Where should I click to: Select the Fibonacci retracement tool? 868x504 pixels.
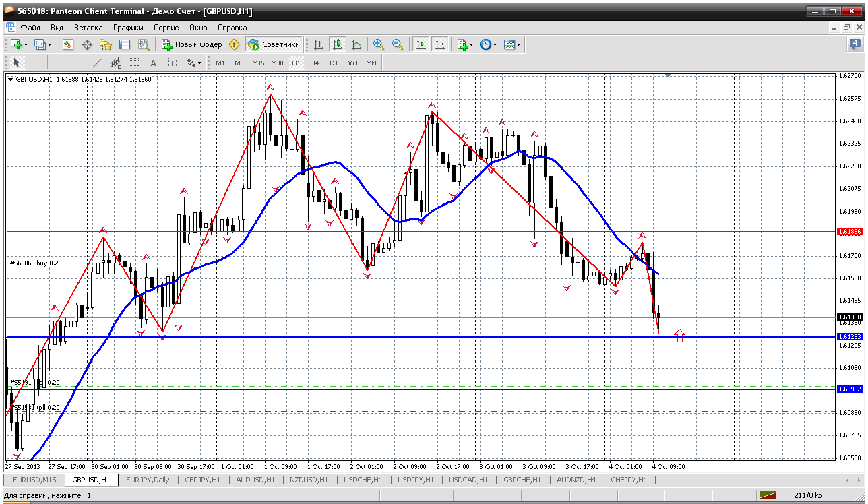134,63
